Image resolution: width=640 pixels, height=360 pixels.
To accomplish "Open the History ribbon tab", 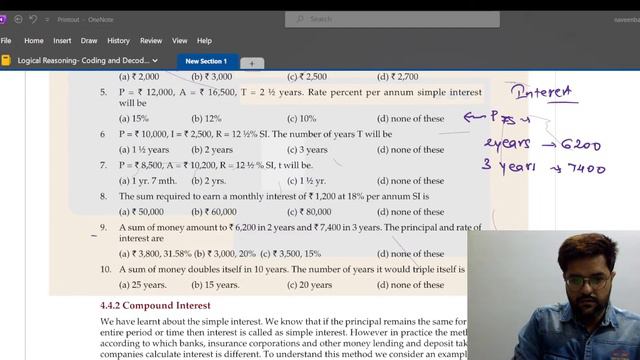I will (x=118, y=41).
